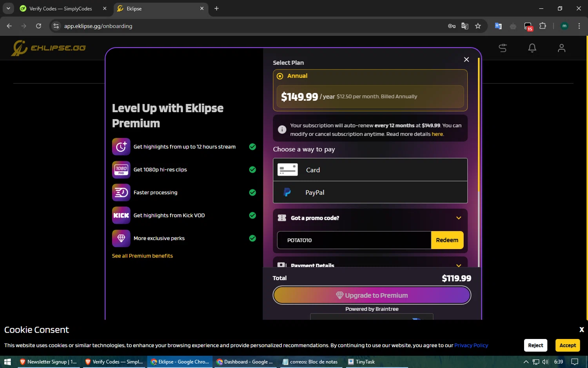The image size is (588, 368).
Task: Show hidden system tray icons
Action: 526,362
